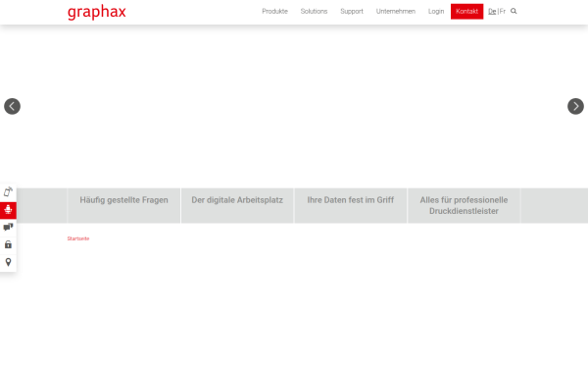Open the Support menu
This screenshot has height=368, width=588.
(352, 11)
